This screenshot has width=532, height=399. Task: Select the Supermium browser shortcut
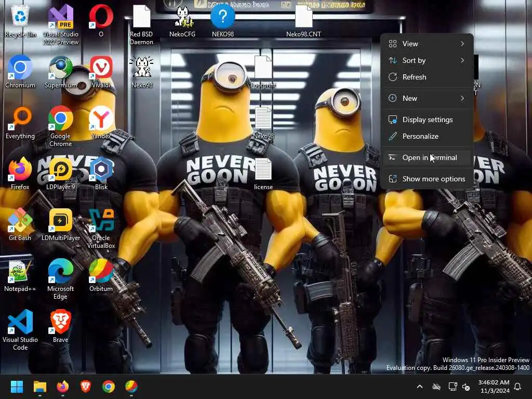pos(60,72)
